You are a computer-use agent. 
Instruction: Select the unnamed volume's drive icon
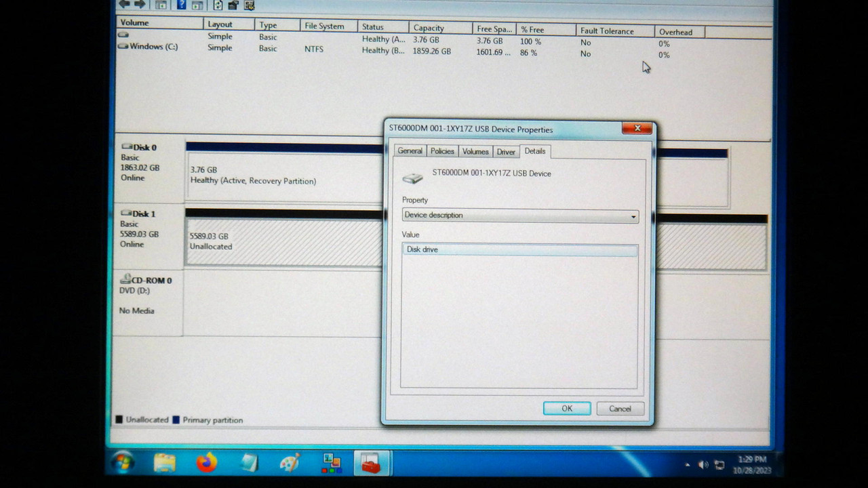(x=123, y=35)
